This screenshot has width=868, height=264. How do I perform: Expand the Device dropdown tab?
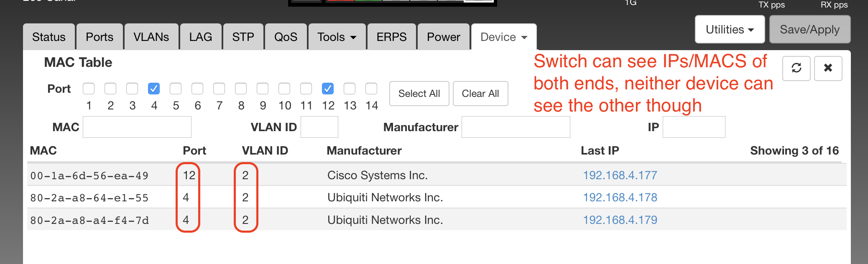pyautogui.click(x=503, y=37)
